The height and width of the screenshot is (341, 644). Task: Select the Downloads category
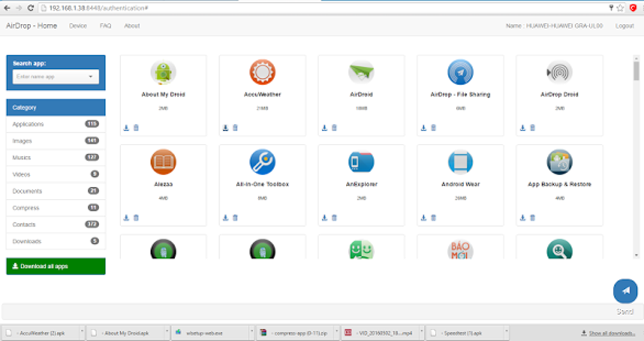coord(56,241)
